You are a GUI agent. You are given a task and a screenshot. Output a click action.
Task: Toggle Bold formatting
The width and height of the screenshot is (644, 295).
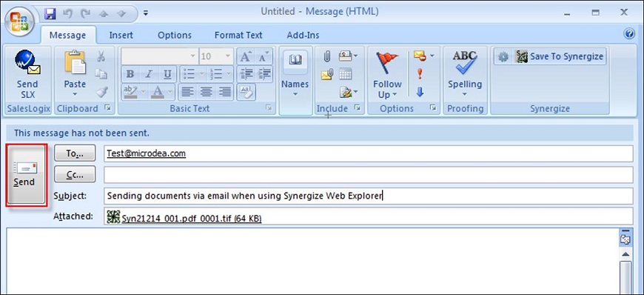pyautogui.click(x=130, y=74)
